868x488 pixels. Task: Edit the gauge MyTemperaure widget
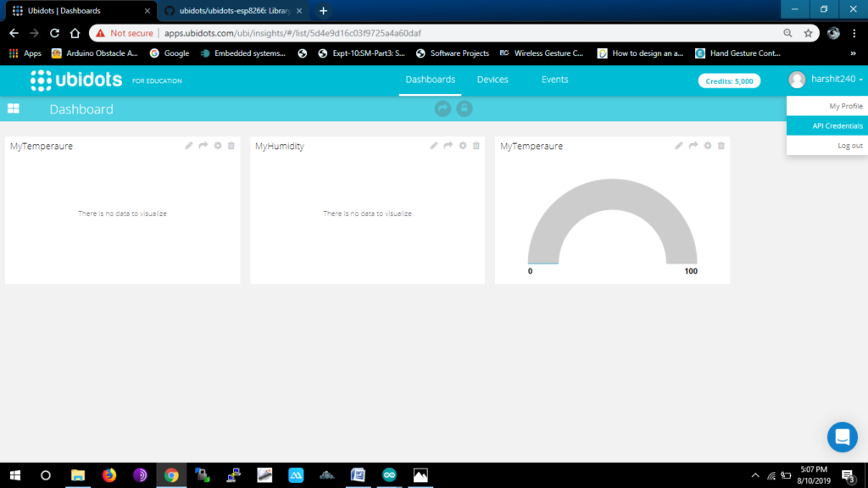679,146
